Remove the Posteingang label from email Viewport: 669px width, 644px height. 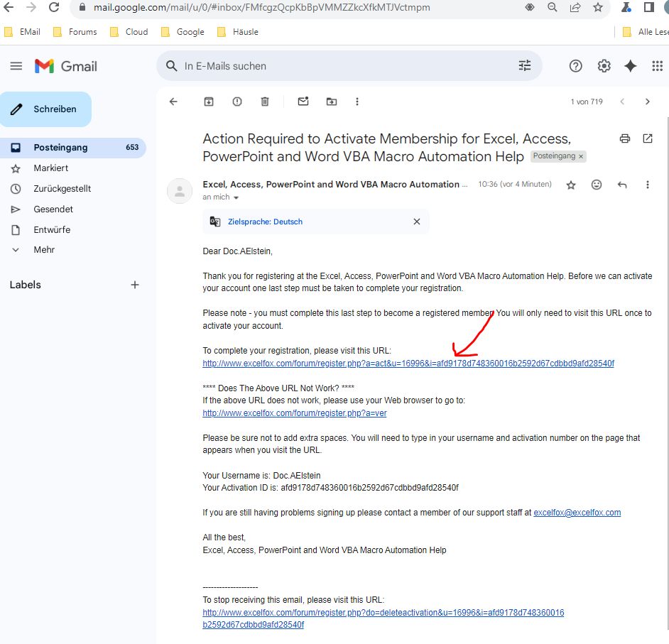pos(581,156)
